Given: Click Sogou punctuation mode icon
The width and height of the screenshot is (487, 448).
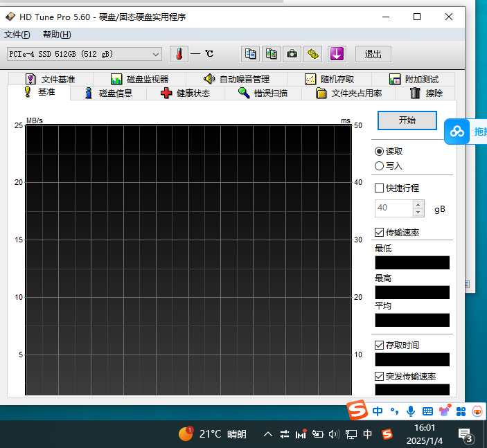Looking at the screenshot, I should (x=394, y=411).
